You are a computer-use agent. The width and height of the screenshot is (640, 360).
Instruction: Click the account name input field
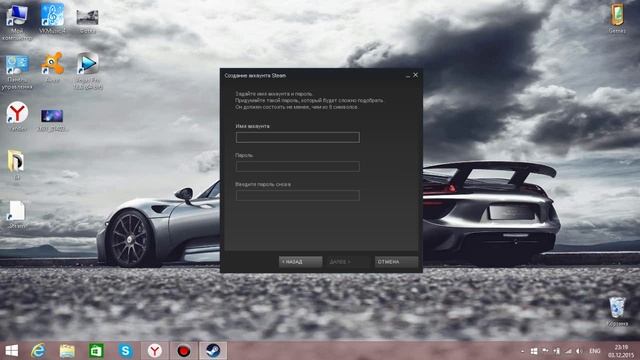coord(298,137)
